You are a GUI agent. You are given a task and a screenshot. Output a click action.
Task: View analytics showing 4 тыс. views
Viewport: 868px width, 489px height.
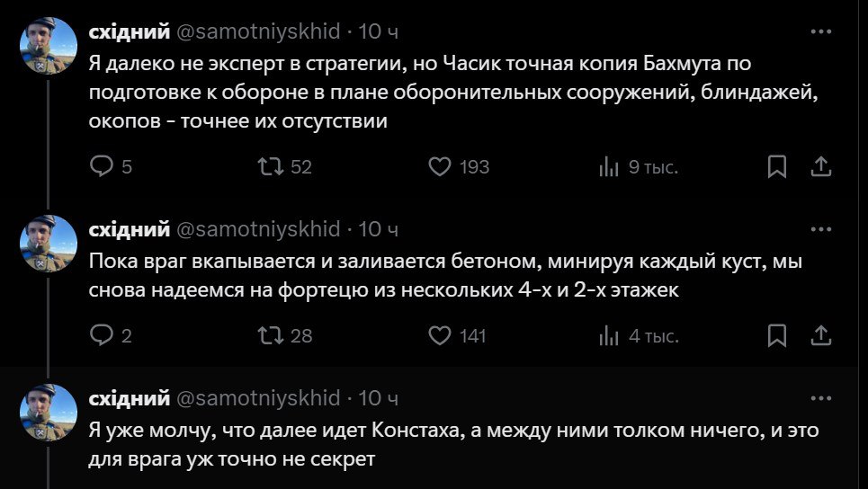click(609, 336)
